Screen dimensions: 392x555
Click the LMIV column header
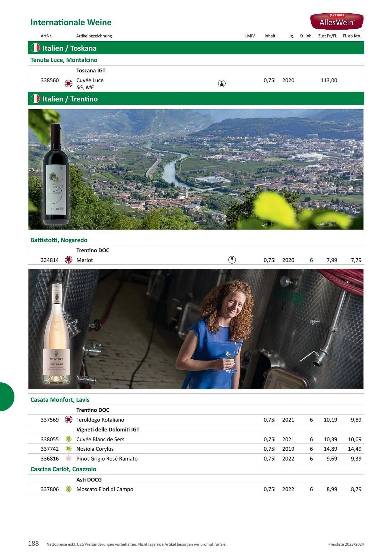click(x=250, y=36)
